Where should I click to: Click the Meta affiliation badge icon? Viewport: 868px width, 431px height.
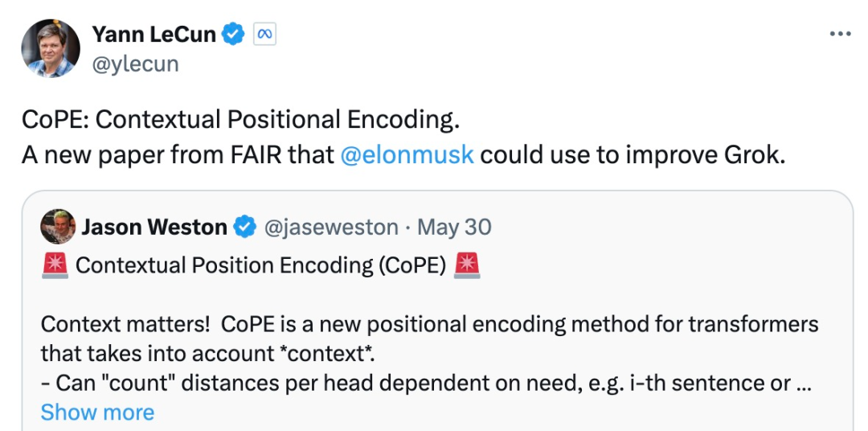264,35
